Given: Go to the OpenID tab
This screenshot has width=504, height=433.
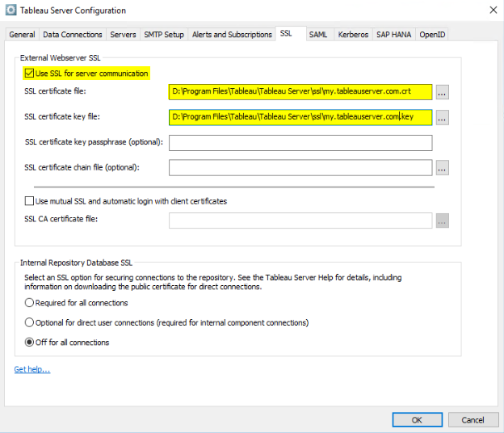Looking at the screenshot, I should (432, 35).
